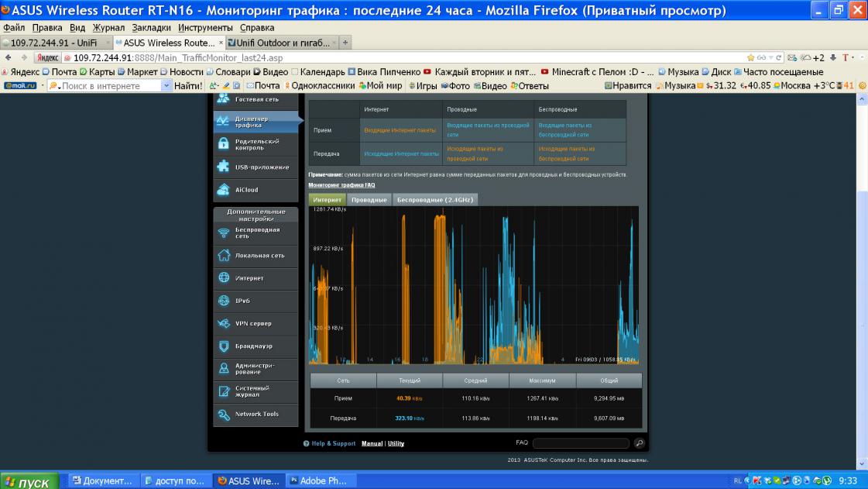Open the Брандмауэр firewall shield icon
The image size is (868, 489).
[223, 346]
